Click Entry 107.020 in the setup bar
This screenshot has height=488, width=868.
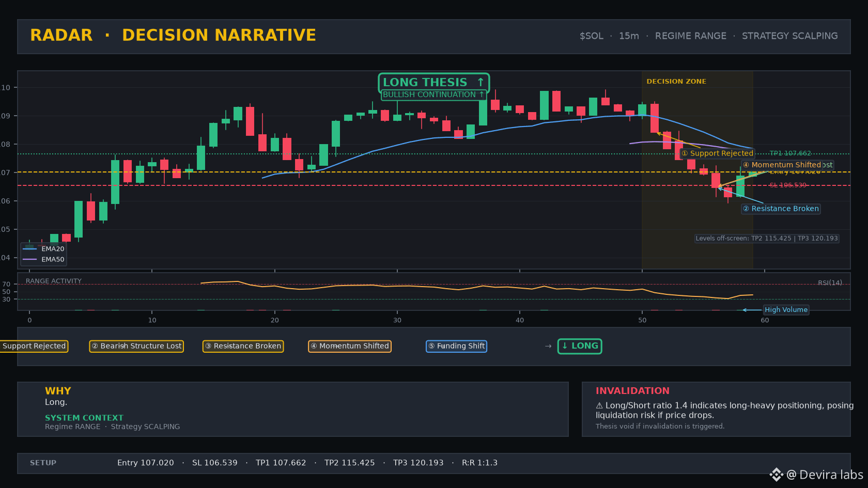[x=145, y=463]
